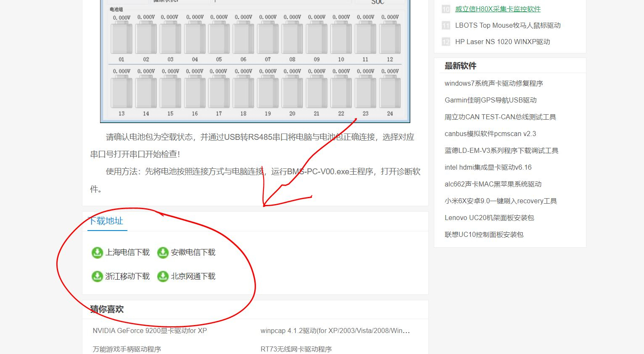
Task: Click green download icon beside 北京网通下载
Action: (x=163, y=276)
